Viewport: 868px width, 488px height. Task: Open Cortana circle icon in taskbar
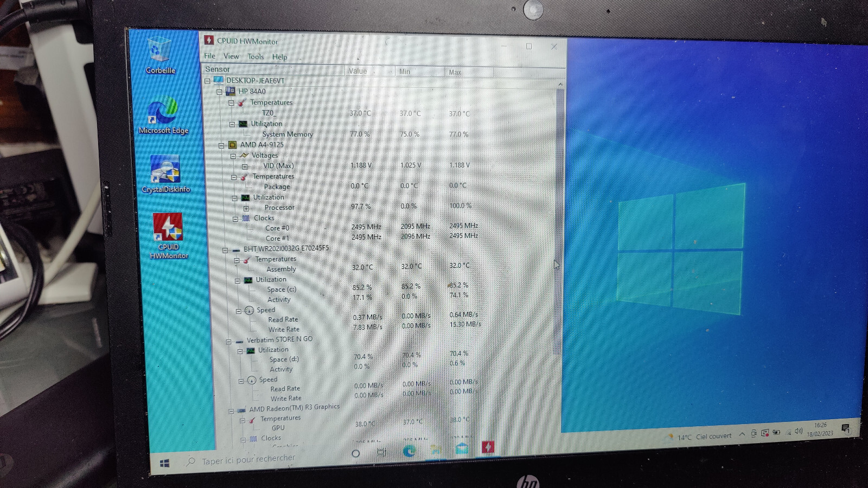[355, 453]
